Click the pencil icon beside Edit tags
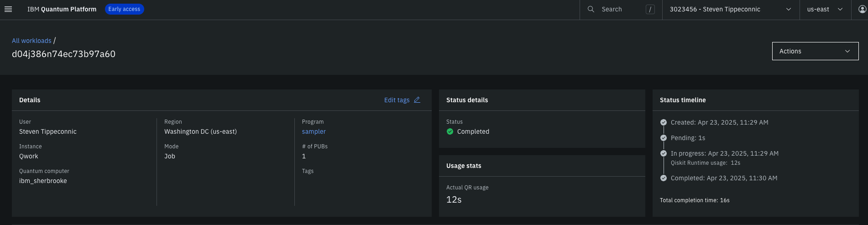868x225 pixels. (x=417, y=100)
